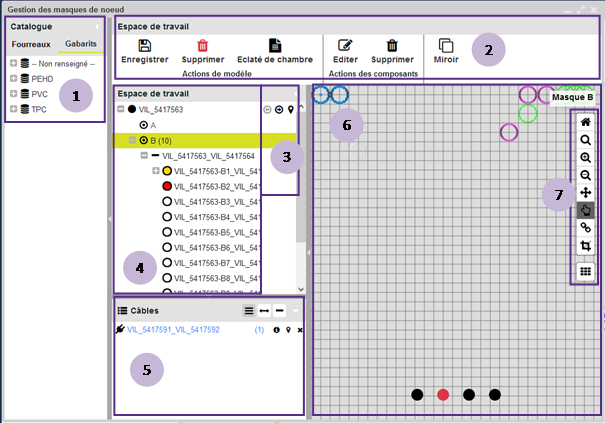Click Supprimer under Actions de modèle
605x423 pixels.
pos(202,45)
